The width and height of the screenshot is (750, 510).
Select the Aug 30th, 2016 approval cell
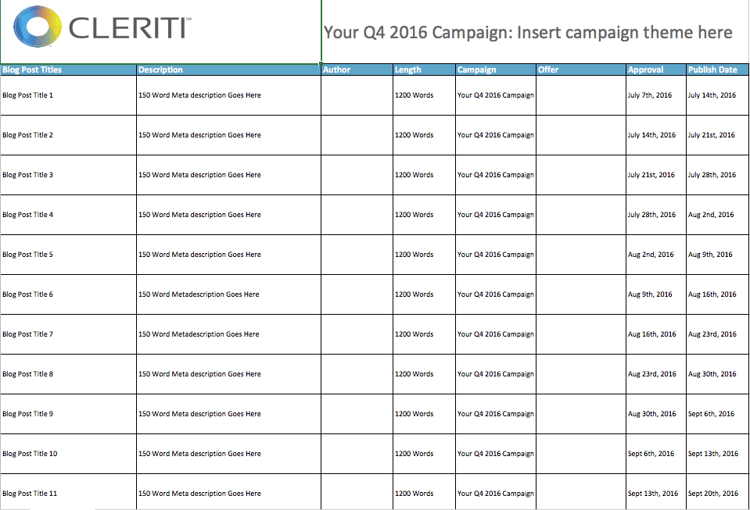(656, 414)
